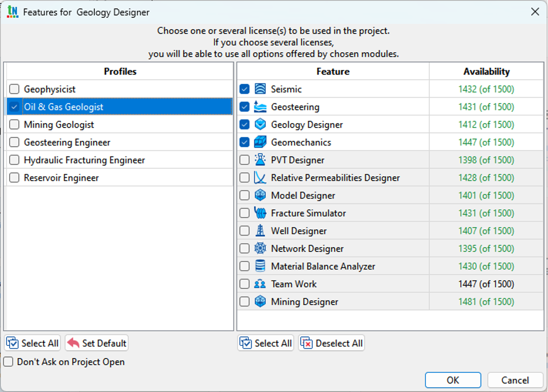548x392 pixels.
Task: Click the Geosteering feature icon
Action: point(260,106)
